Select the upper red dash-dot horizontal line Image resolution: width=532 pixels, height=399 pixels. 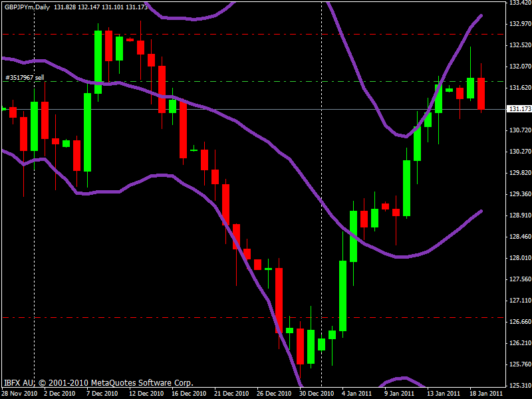(253, 35)
